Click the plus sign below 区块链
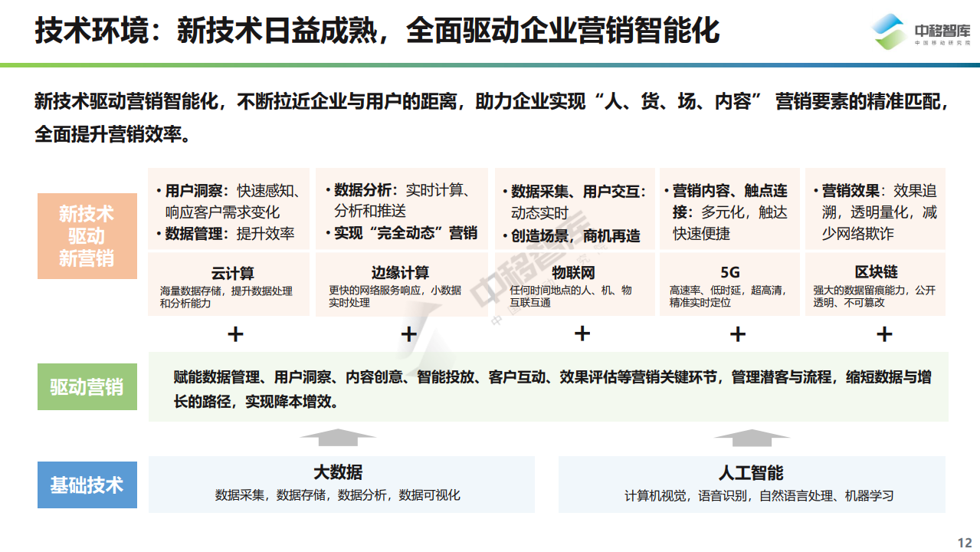Image resolution: width=980 pixels, height=552 pixels. (x=884, y=334)
